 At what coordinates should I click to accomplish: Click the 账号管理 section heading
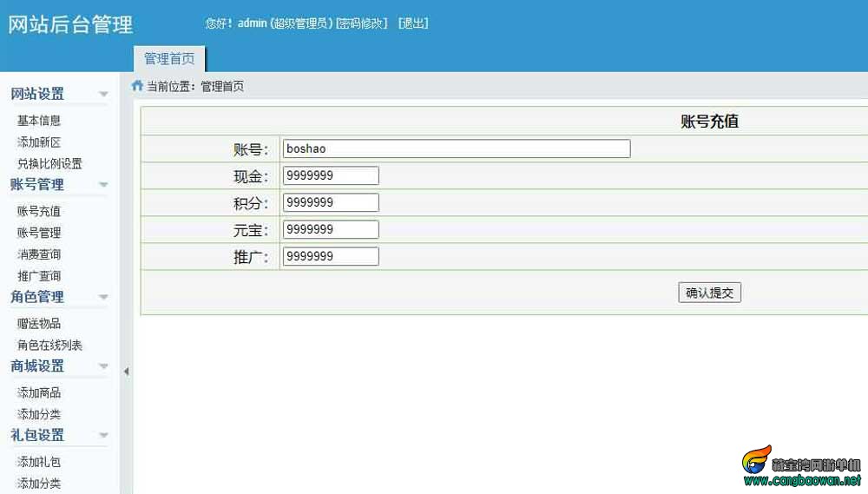pyautogui.click(x=37, y=184)
